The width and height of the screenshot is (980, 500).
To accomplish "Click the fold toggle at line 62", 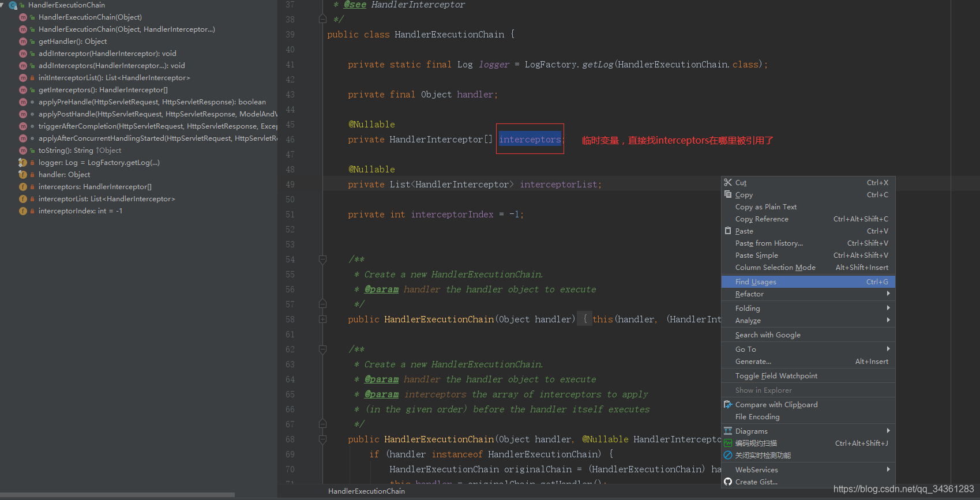I will pos(323,349).
